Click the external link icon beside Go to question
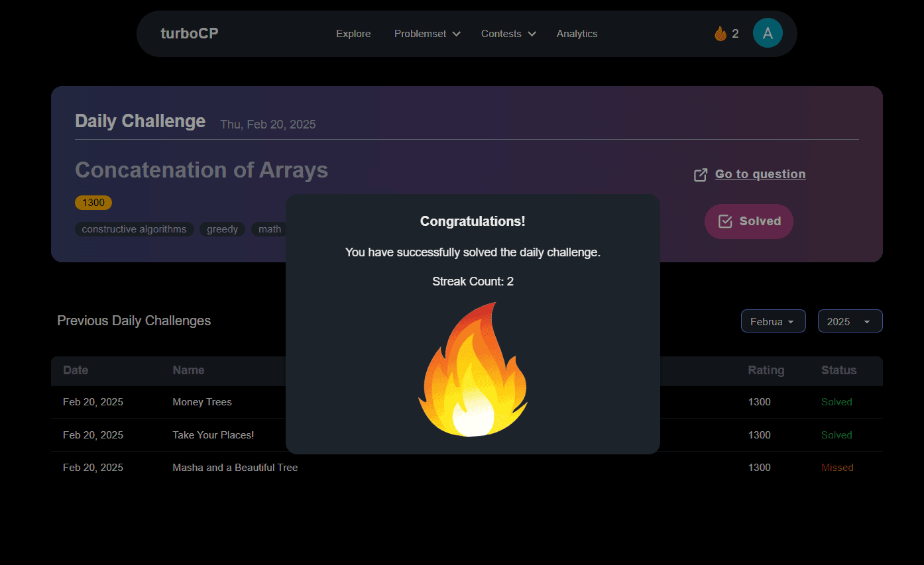 point(700,175)
